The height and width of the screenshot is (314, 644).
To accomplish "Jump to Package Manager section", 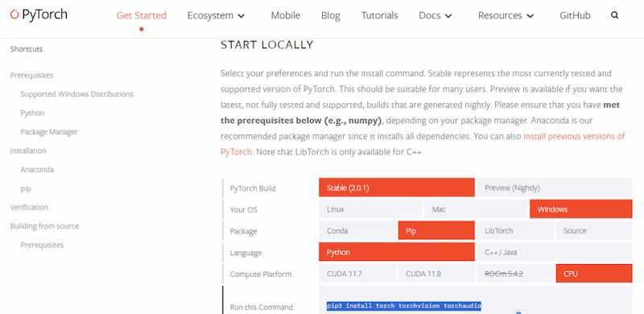I will (x=49, y=132).
